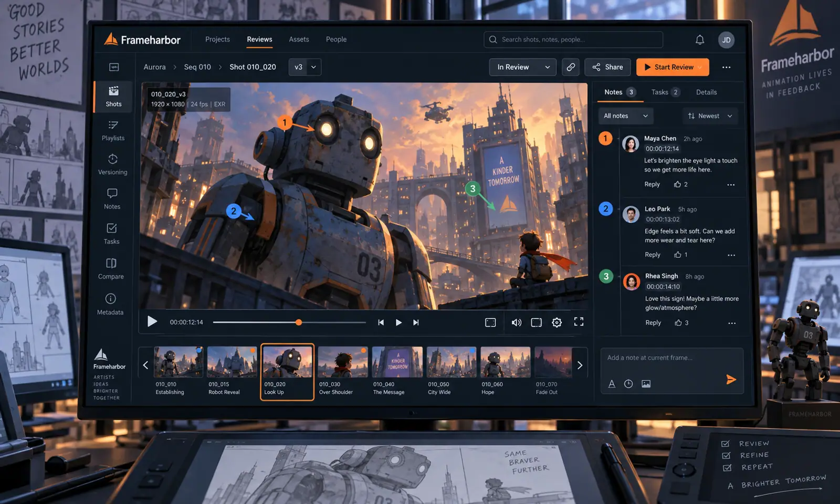The image size is (840, 504).
Task: Open more options on Rhea Singh's note
Action: click(732, 323)
